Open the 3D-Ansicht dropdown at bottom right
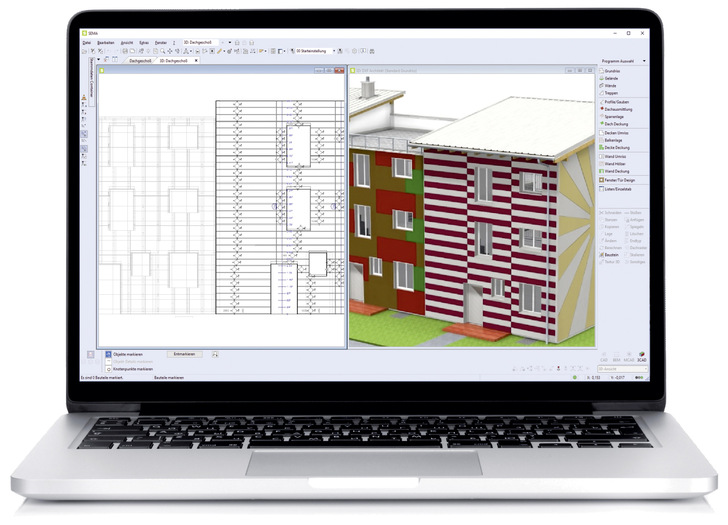Image resolution: width=728 pixels, height=525 pixels. tap(622, 369)
